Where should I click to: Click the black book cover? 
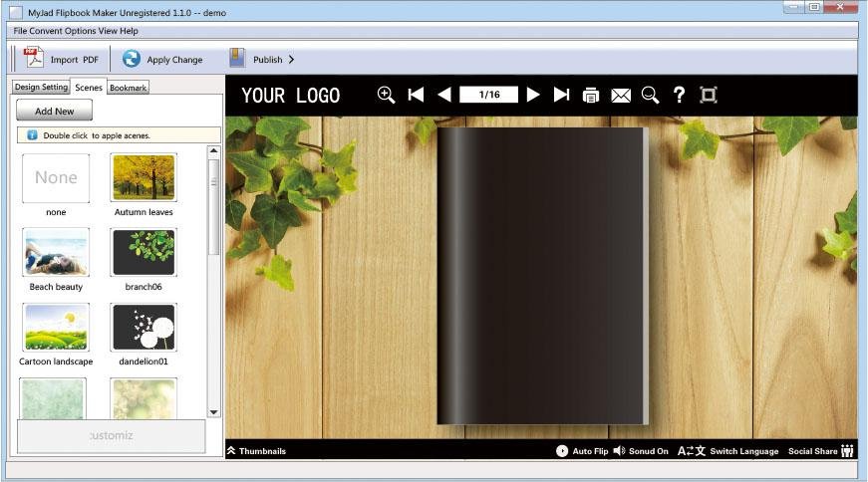click(x=542, y=276)
